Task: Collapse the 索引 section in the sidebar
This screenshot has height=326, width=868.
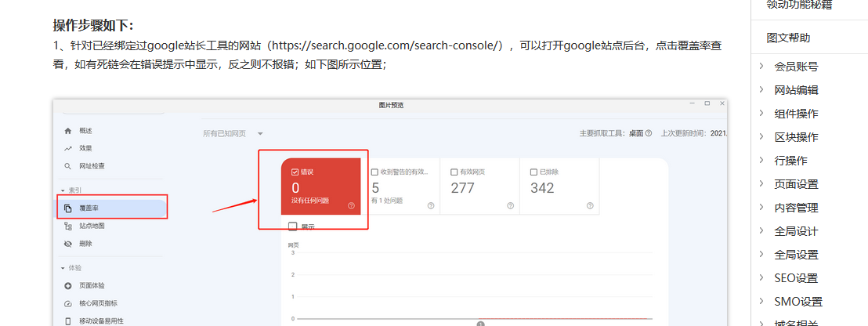Action: pos(63,190)
